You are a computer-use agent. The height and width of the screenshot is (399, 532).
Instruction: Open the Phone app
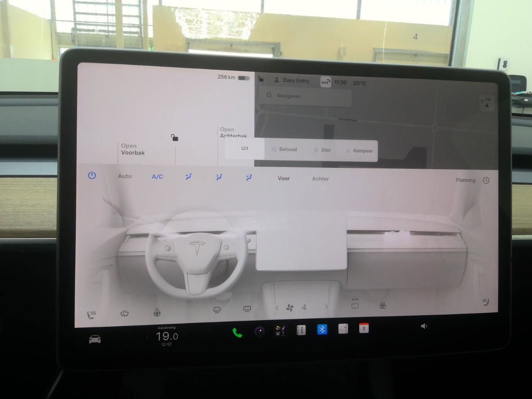point(237,332)
